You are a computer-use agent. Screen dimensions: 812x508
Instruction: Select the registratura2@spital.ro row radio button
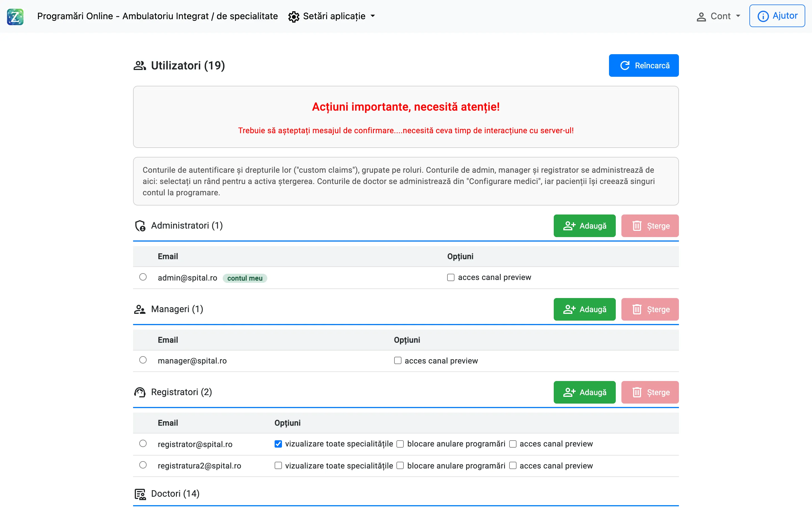tap(143, 465)
